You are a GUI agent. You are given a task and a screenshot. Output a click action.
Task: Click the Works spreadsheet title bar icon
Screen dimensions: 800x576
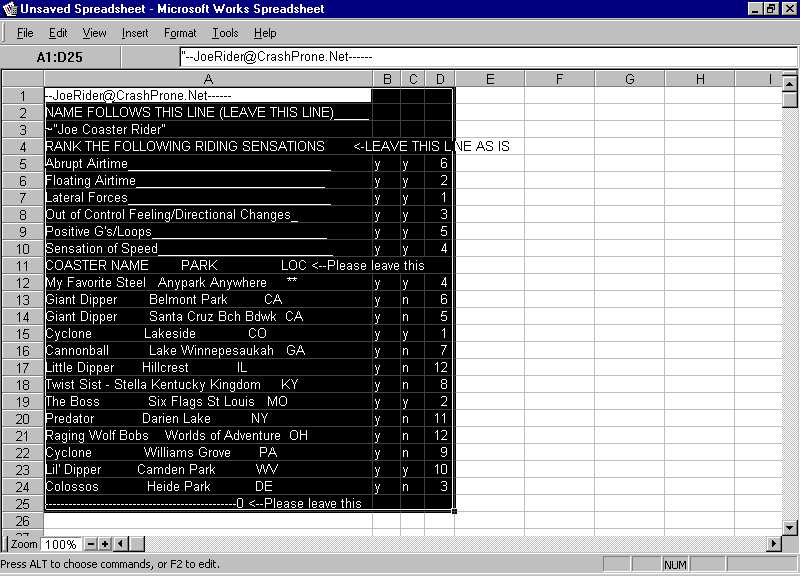click(x=10, y=9)
